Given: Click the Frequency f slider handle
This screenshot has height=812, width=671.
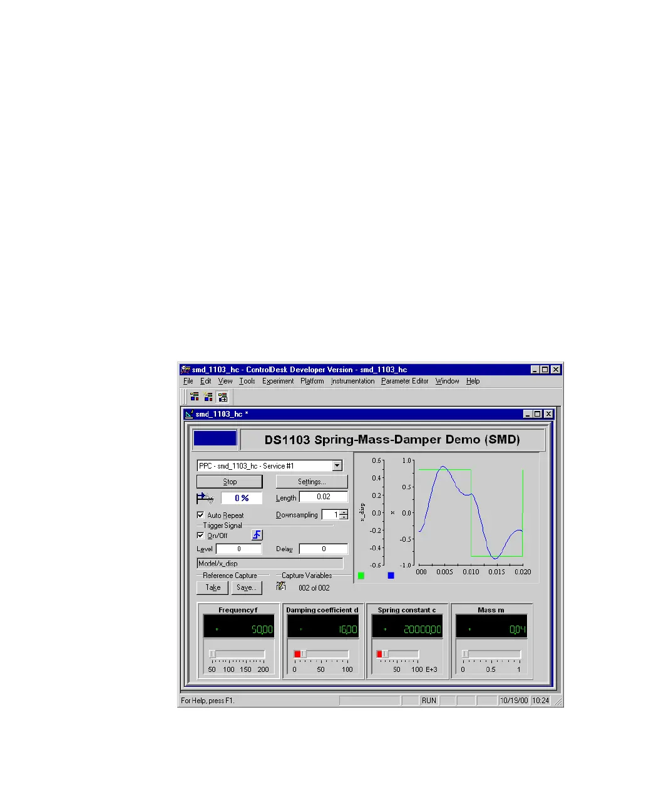Looking at the screenshot, I should click(x=212, y=654).
